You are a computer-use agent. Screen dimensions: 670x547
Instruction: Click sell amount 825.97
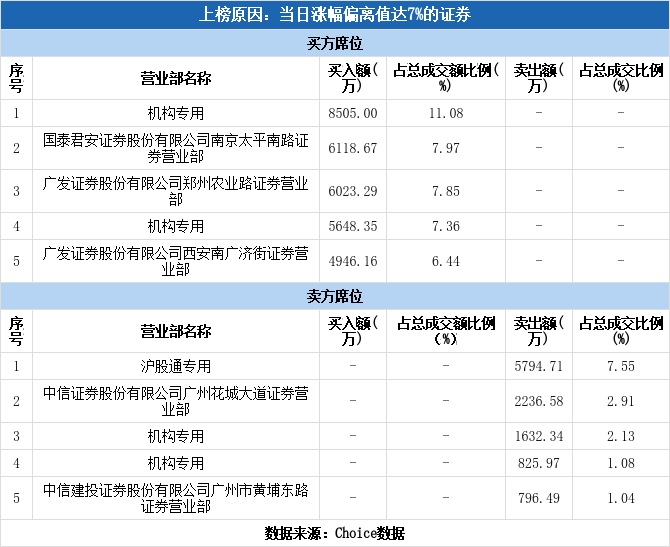pyautogui.click(x=539, y=463)
